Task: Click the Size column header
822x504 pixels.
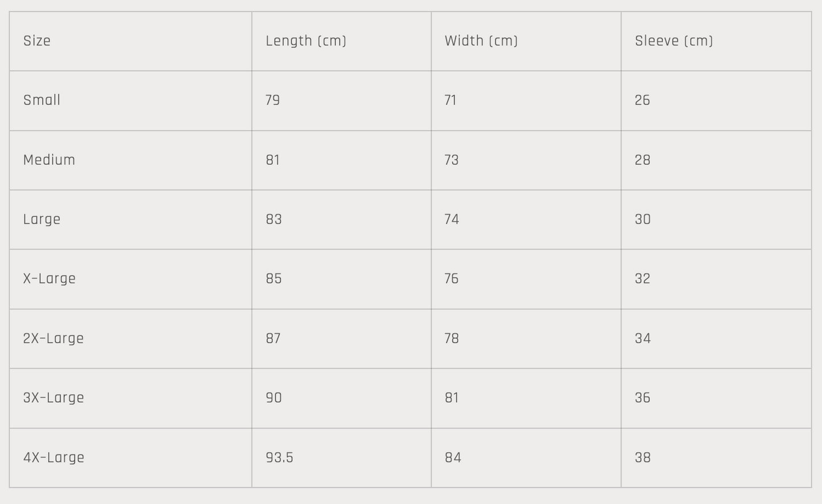Action: [37, 41]
